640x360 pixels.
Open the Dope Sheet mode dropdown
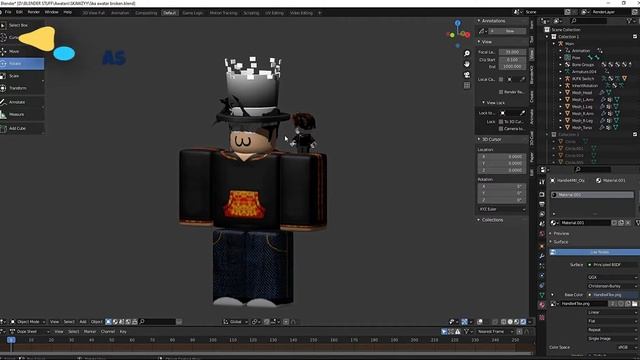pyautogui.click(x=29, y=332)
